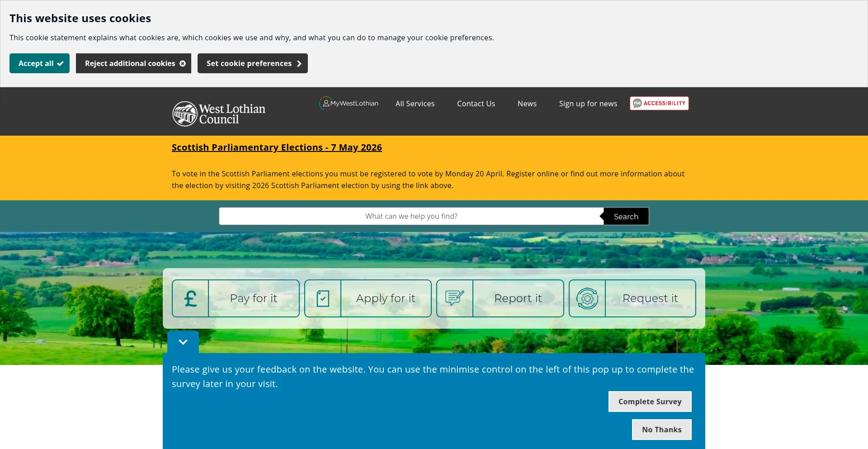Screen dimensions: 868x449
Task: Open the Accessibility tools button
Action: (660, 103)
